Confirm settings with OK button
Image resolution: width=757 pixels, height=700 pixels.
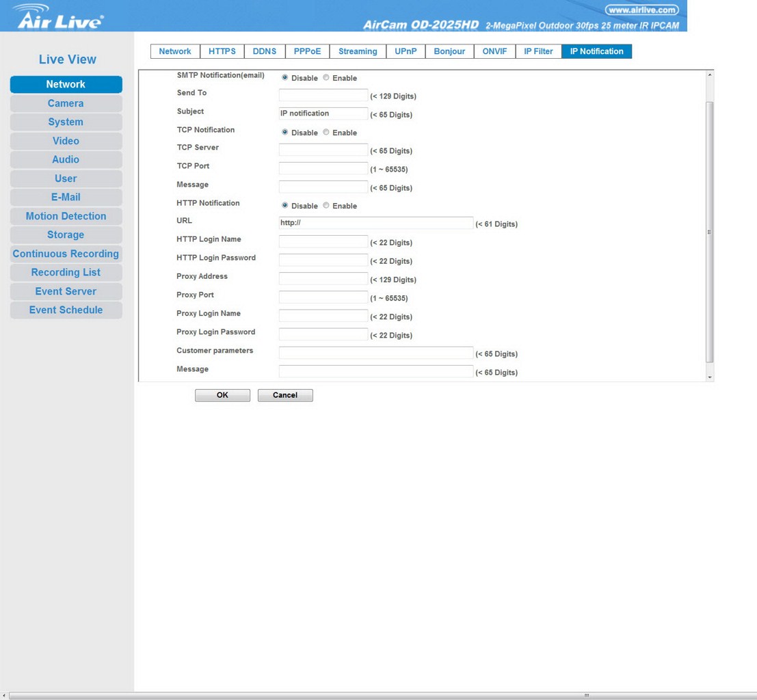coord(222,395)
